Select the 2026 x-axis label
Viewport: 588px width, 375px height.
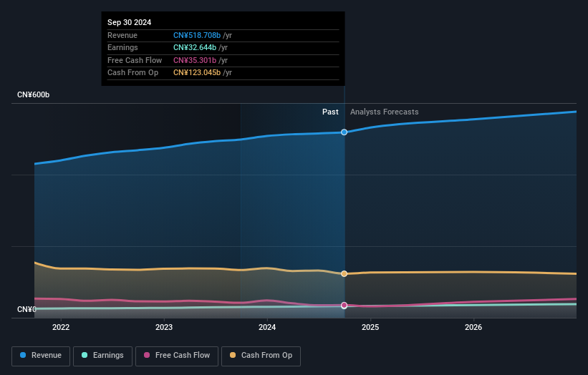[x=473, y=327]
